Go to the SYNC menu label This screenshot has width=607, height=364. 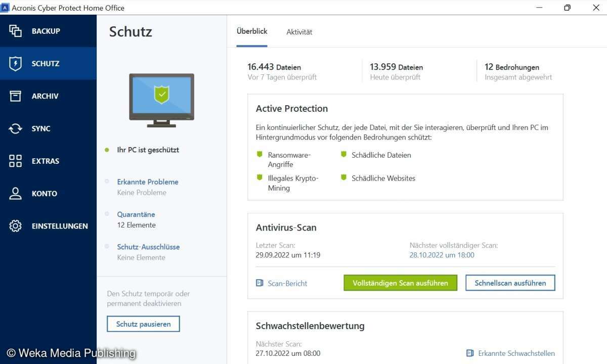(x=41, y=129)
